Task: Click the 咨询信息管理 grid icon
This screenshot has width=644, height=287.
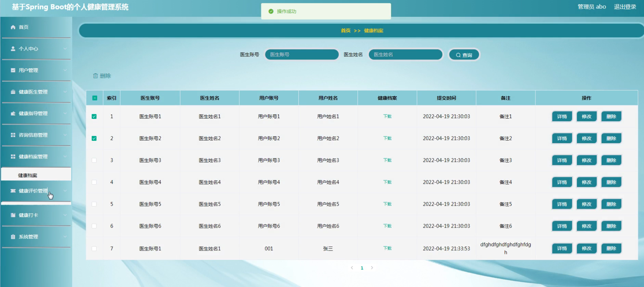Action: pyautogui.click(x=13, y=135)
